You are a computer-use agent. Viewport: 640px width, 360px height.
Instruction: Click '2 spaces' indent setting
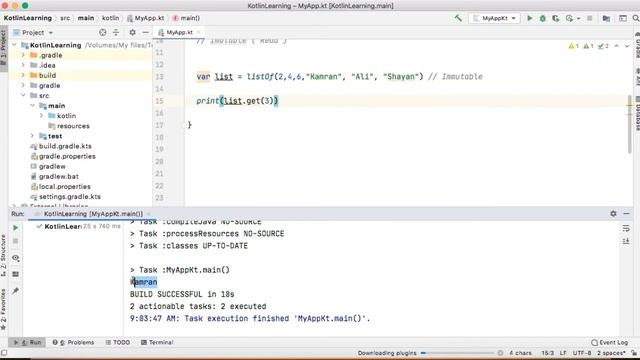point(611,353)
